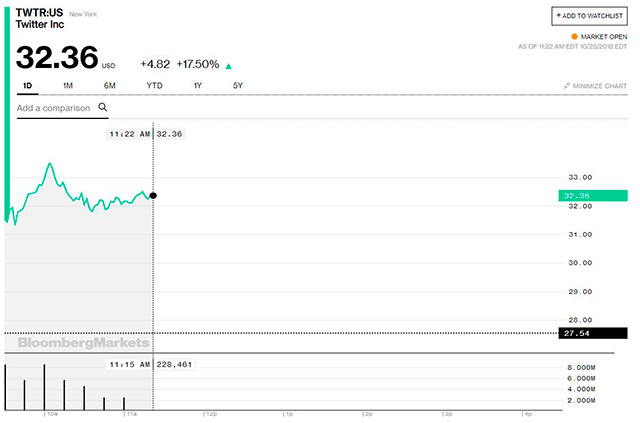Click the large 32.36 price value

[x=57, y=57]
